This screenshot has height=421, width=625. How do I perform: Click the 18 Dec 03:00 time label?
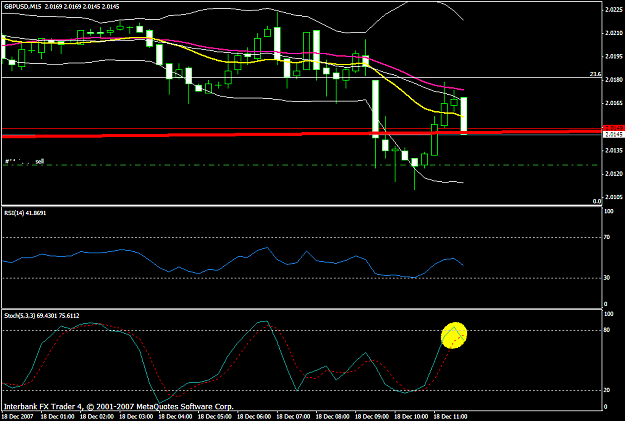point(136,417)
